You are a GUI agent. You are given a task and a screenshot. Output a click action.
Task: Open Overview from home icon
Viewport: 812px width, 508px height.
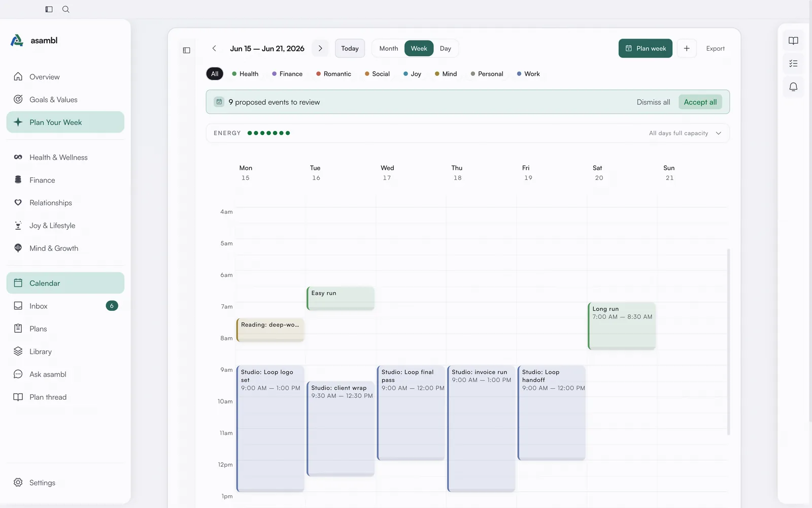pyautogui.click(x=18, y=77)
